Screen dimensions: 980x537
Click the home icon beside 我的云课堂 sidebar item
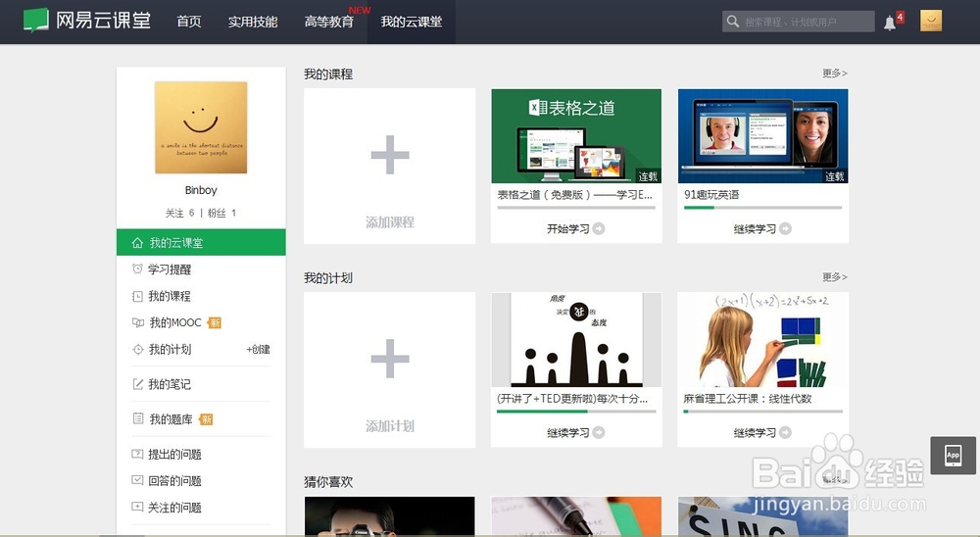click(137, 243)
